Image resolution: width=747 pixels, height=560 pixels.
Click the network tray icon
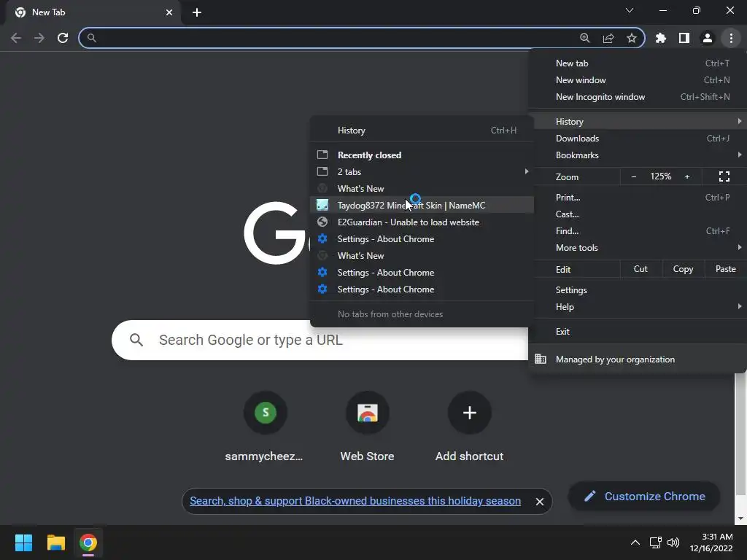[656, 542]
